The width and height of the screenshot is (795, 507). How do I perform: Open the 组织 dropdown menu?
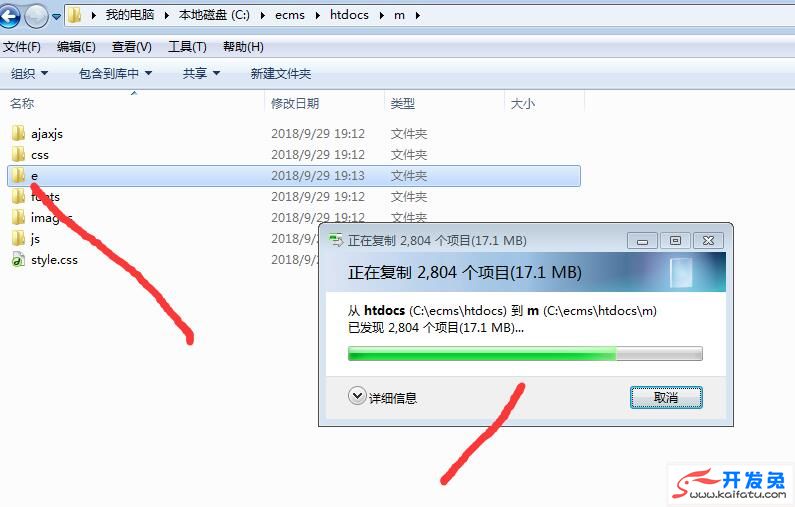[29, 74]
